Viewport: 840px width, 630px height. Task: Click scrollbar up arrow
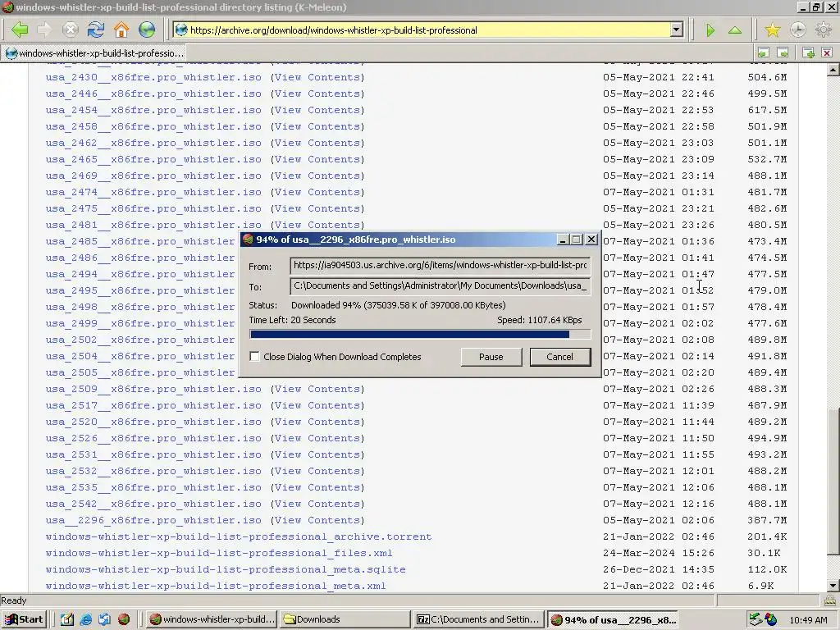coord(833,70)
